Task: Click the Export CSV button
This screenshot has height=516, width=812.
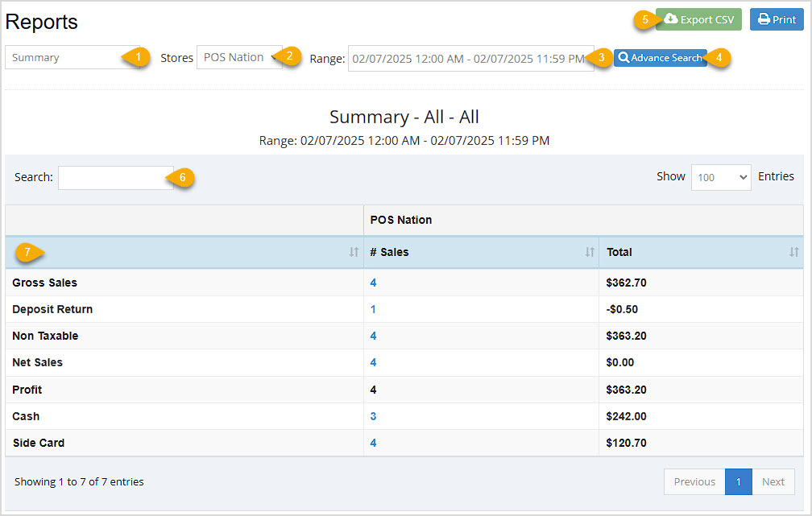Action: 698,19
